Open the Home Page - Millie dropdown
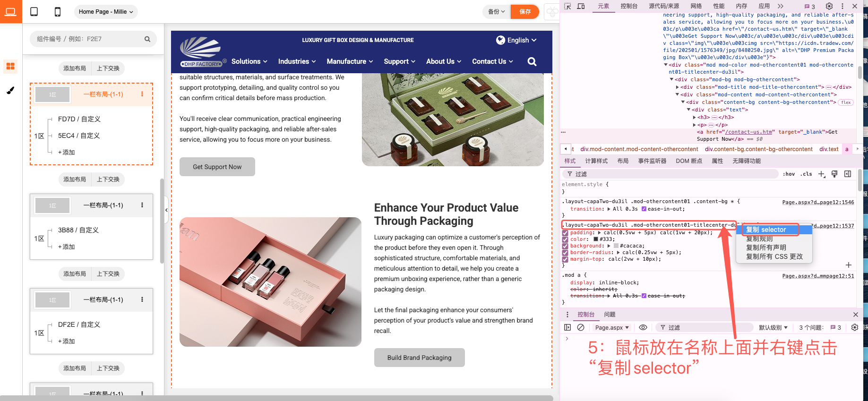 106,12
